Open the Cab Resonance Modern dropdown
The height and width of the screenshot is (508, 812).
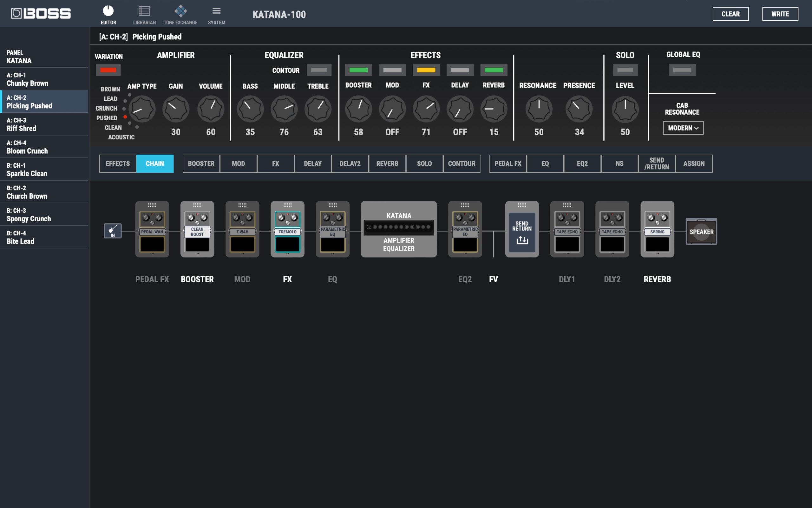pyautogui.click(x=683, y=128)
